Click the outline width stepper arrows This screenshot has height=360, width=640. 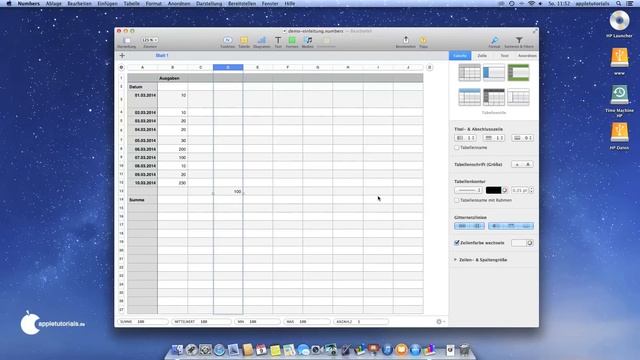point(531,190)
